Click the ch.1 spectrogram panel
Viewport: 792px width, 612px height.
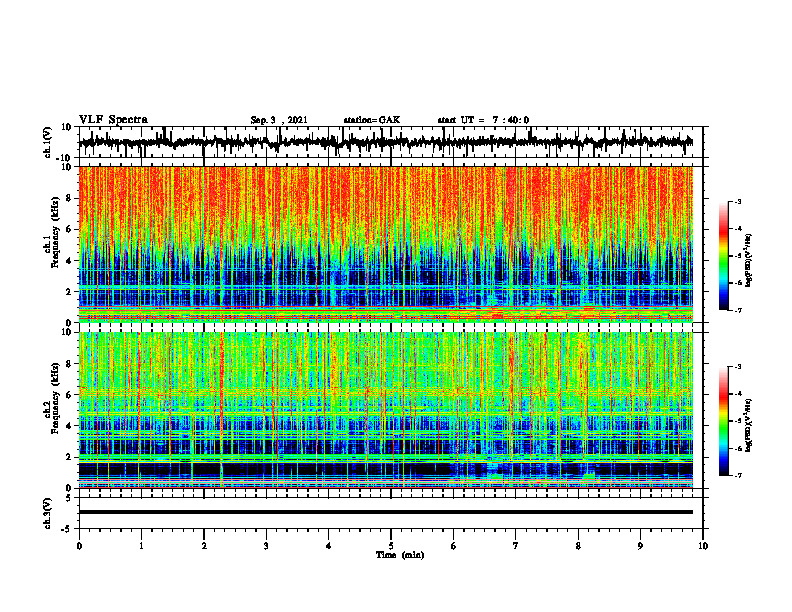385,244
